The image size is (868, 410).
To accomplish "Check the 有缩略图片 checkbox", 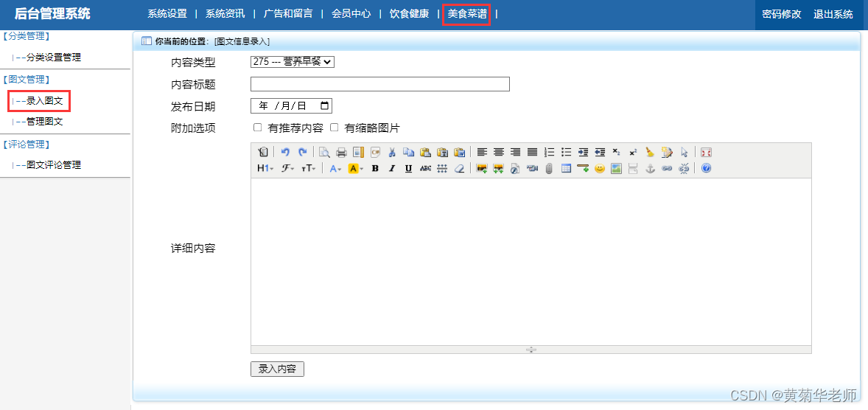I will 334,128.
